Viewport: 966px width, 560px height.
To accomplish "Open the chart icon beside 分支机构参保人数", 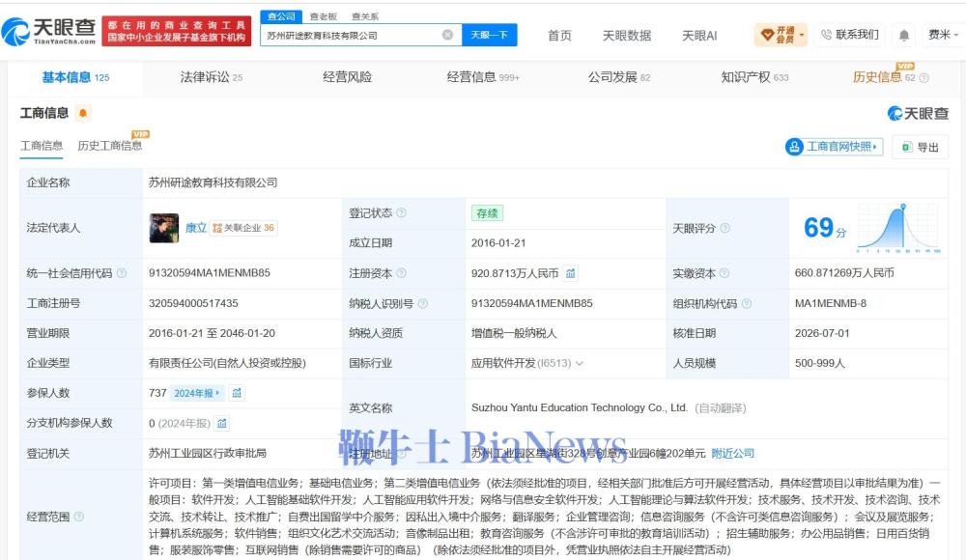I will (x=222, y=423).
